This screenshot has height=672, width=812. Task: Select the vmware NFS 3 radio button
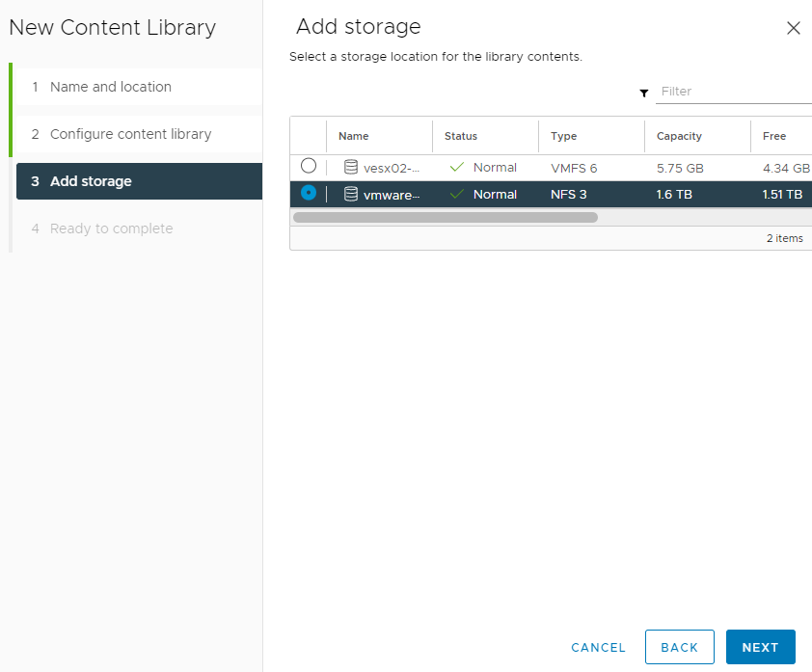point(309,193)
